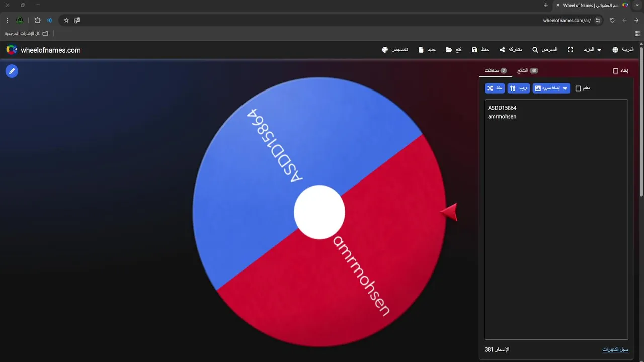
Task: Click the blue pencil edit button
Action: [12, 71]
